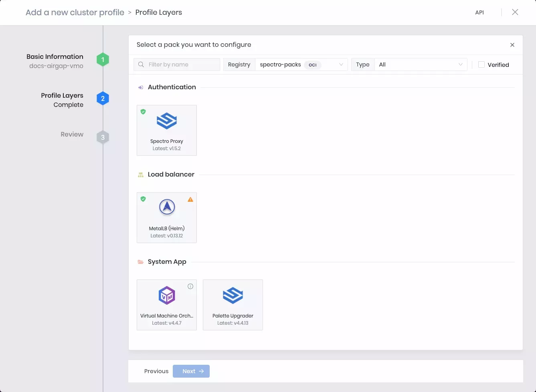
Task: Click the info icon on Virtual Machine Orchestrator
Action: pos(190,286)
